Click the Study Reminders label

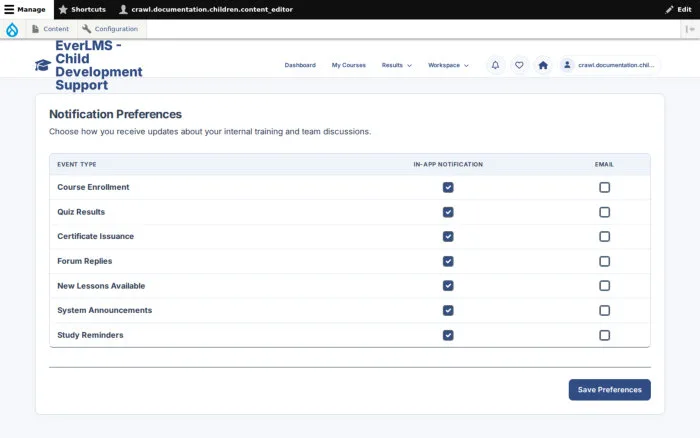pos(90,335)
